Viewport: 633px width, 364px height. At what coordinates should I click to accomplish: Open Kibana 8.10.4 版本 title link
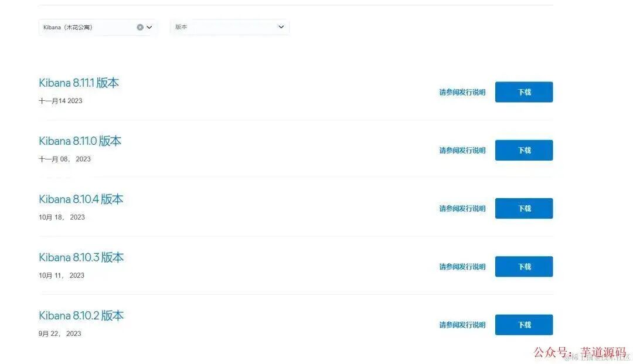click(81, 199)
